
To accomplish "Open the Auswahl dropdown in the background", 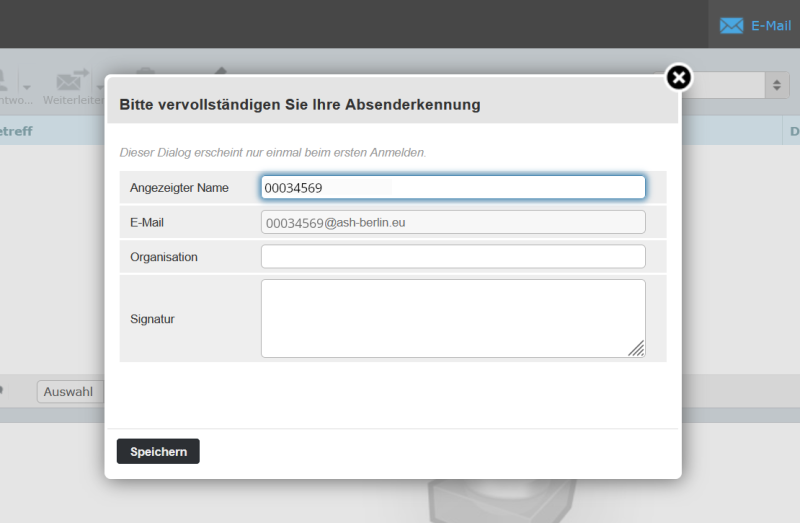I will tap(70, 391).
